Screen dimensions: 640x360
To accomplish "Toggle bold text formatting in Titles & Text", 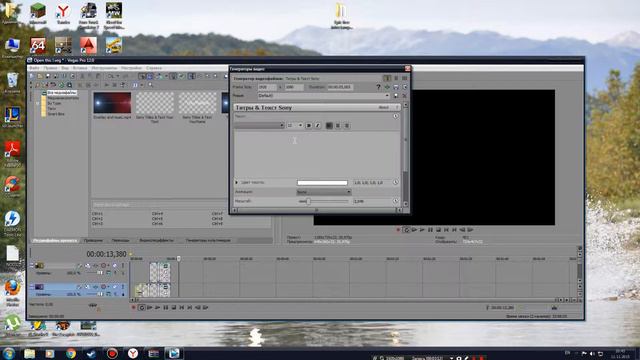I will pyautogui.click(x=309, y=125).
